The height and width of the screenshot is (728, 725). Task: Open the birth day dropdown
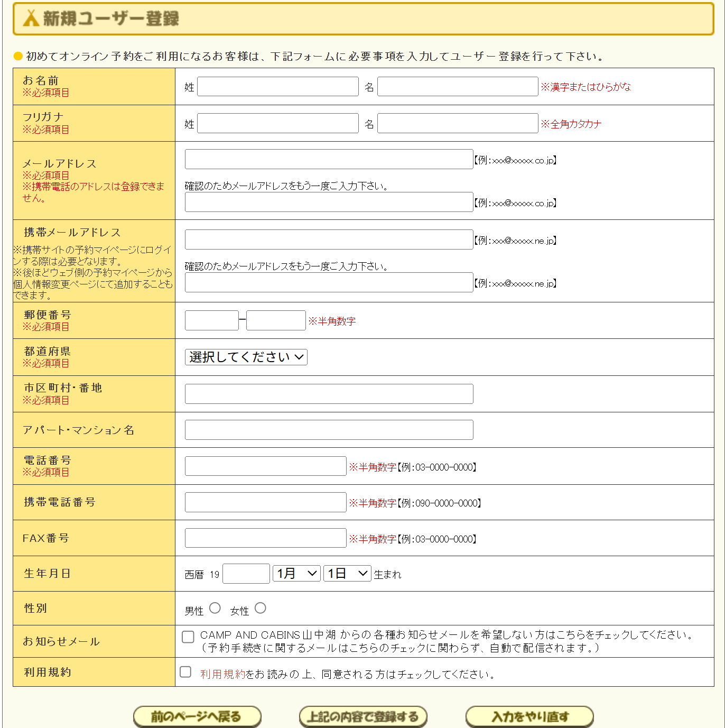click(x=347, y=574)
